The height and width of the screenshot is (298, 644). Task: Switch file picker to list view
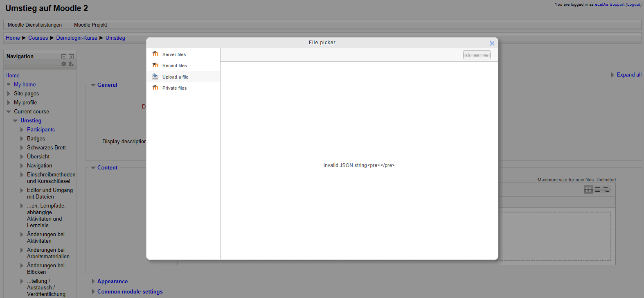click(476, 55)
